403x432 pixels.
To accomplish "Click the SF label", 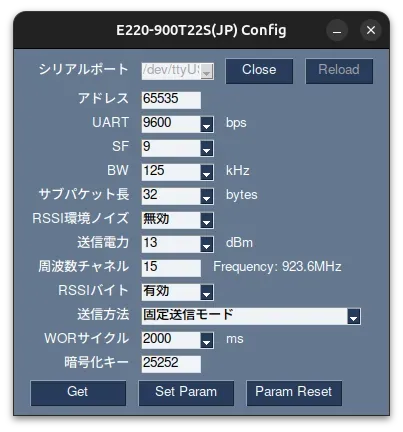I will click(x=121, y=146).
